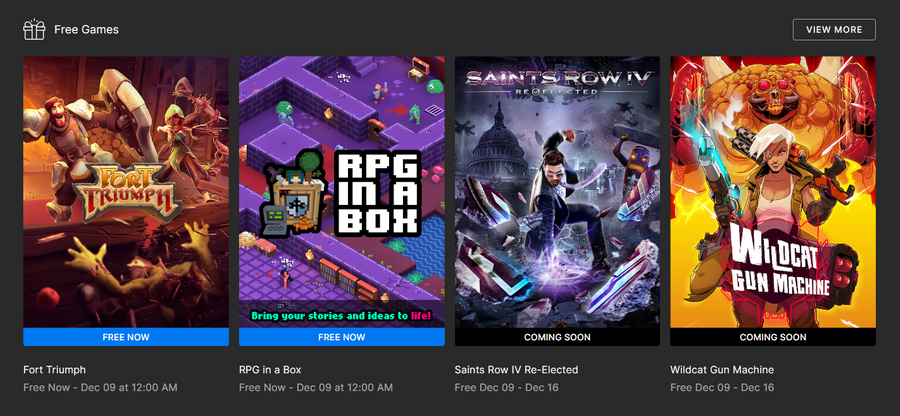Click RPG in a Box free-until date text
This screenshot has height=416, width=900.
click(316, 387)
